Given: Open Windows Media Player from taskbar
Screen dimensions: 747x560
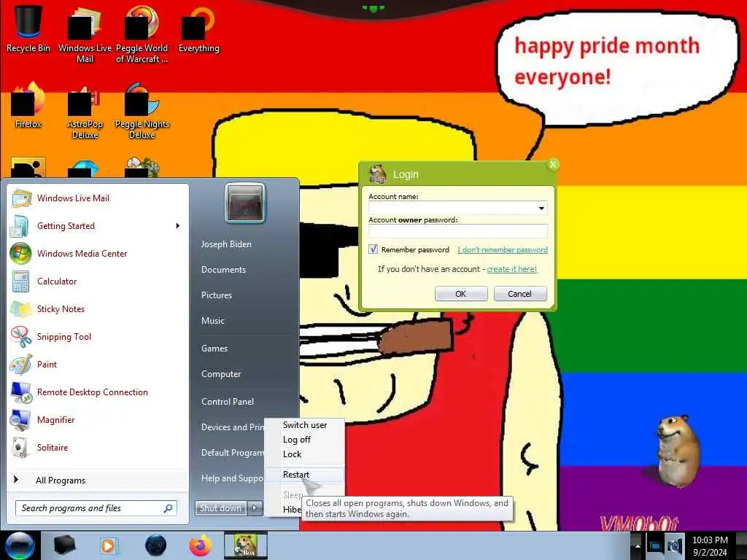Looking at the screenshot, I should (109, 545).
